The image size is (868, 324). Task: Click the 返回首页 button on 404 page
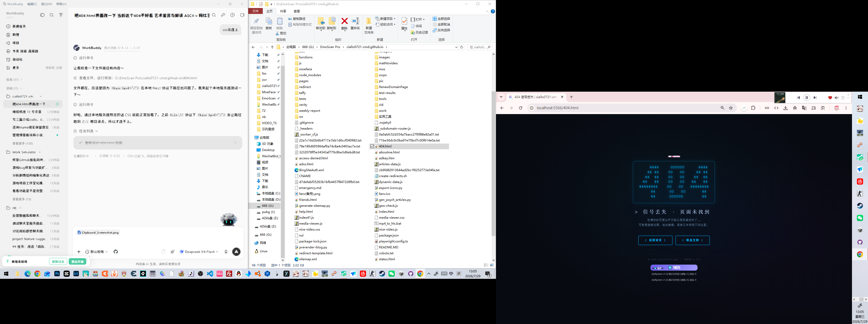(655, 240)
